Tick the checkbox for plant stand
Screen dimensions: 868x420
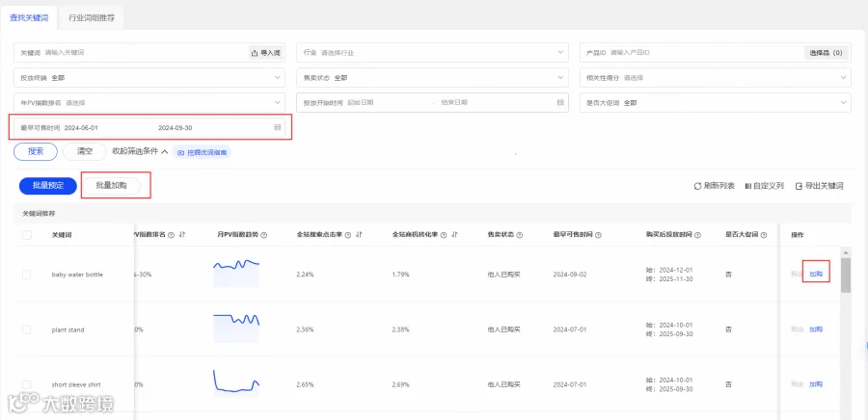[27, 329]
